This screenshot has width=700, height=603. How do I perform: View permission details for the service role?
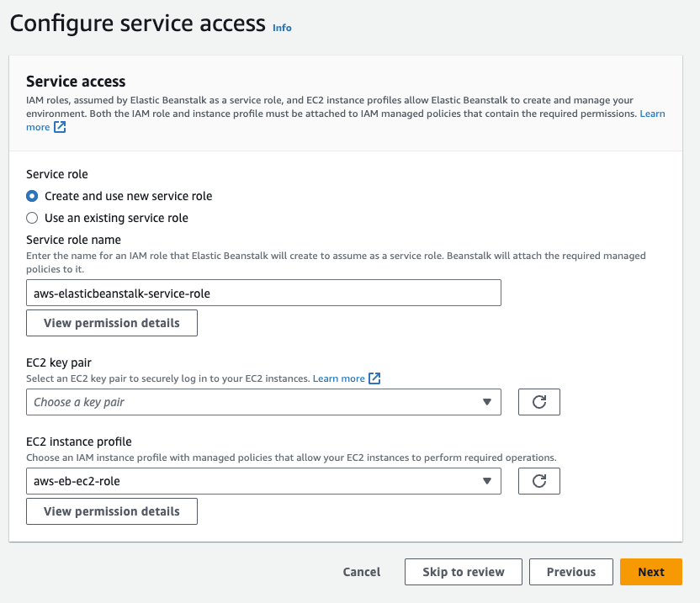(x=111, y=323)
